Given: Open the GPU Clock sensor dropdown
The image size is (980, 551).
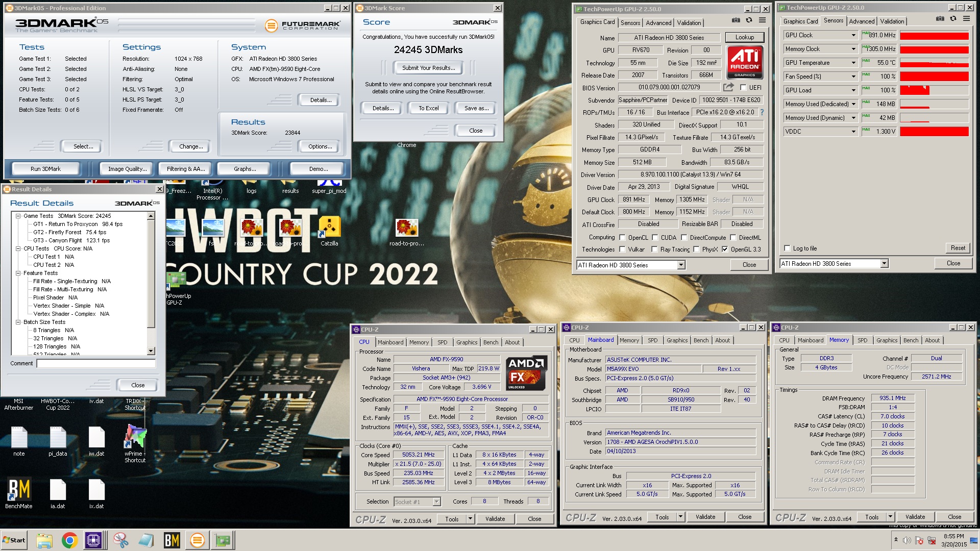Looking at the screenshot, I should [853, 35].
